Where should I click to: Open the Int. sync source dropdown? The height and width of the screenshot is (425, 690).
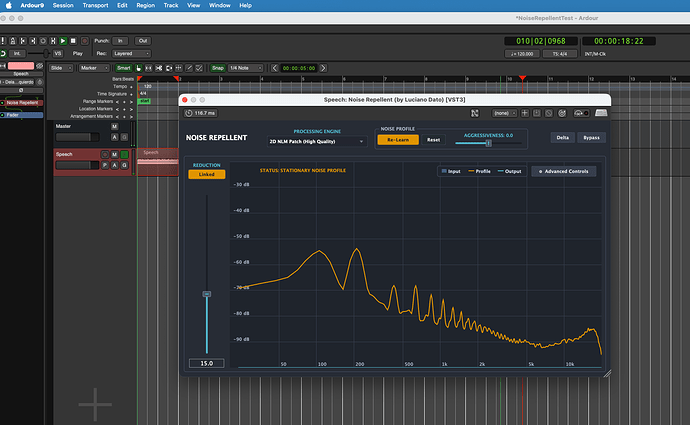click(x=17, y=54)
